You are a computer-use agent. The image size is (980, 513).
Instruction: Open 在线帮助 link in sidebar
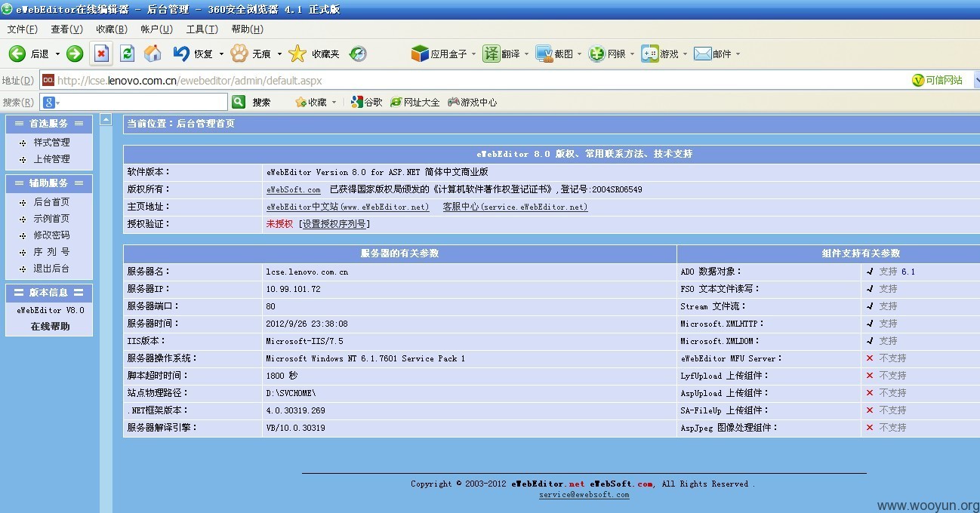click(50, 326)
